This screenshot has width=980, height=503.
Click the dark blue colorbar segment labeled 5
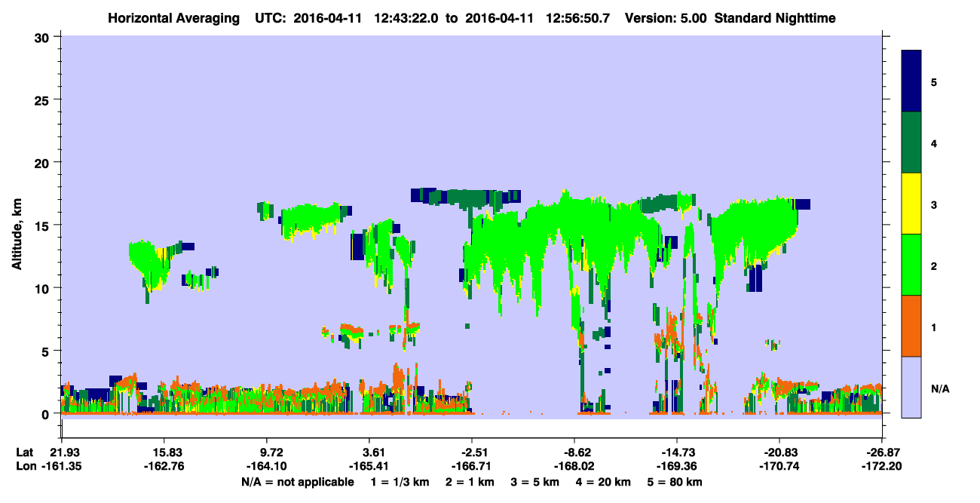coord(911,81)
